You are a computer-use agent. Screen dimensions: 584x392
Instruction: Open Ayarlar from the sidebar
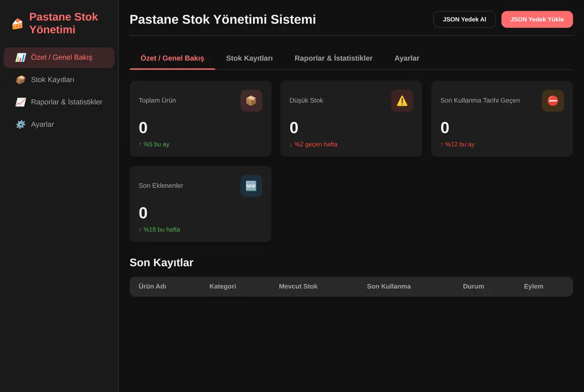click(59, 125)
